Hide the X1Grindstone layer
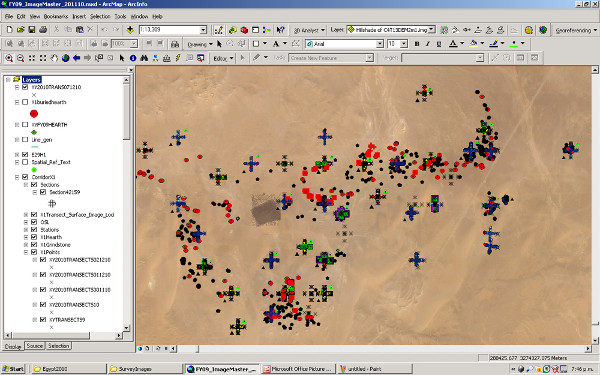The height and width of the screenshot is (375, 600). pyautogui.click(x=34, y=245)
